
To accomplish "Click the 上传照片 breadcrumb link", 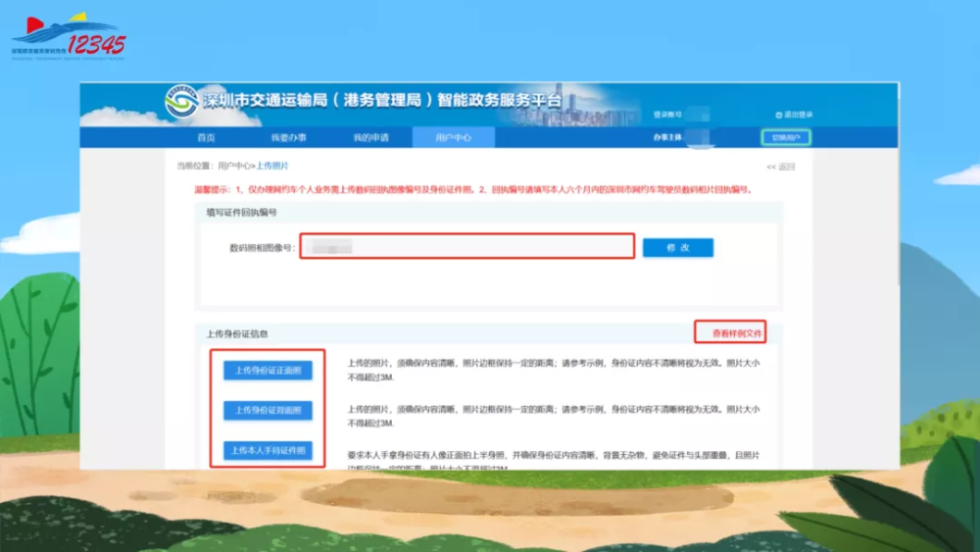I will [x=272, y=166].
